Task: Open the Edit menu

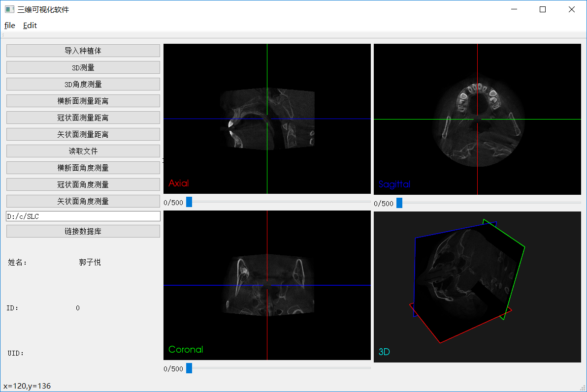Action: (x=30, y=26)
